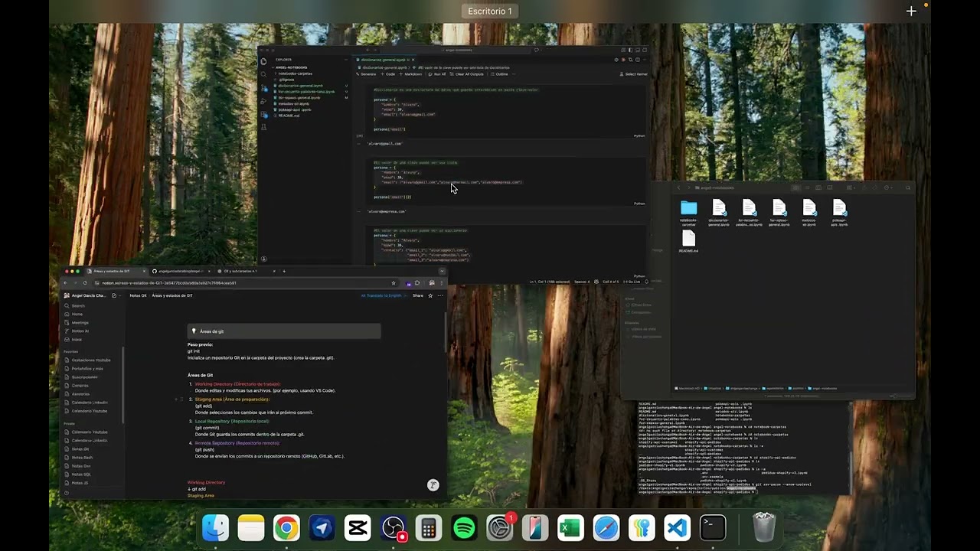The image size is (980, 551).
Task: Open OBS Studio from the Dock
Action: pyautogui.click(x=394, y=528)
